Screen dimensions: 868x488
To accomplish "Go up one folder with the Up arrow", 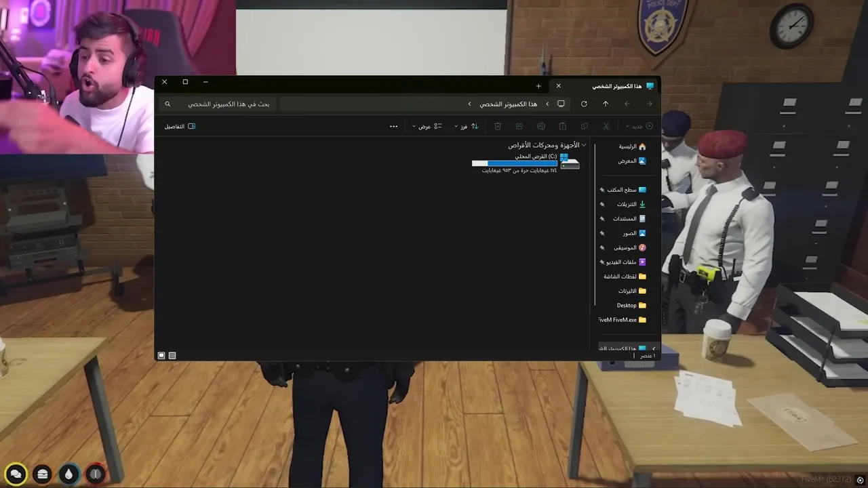I will point(606,104).
